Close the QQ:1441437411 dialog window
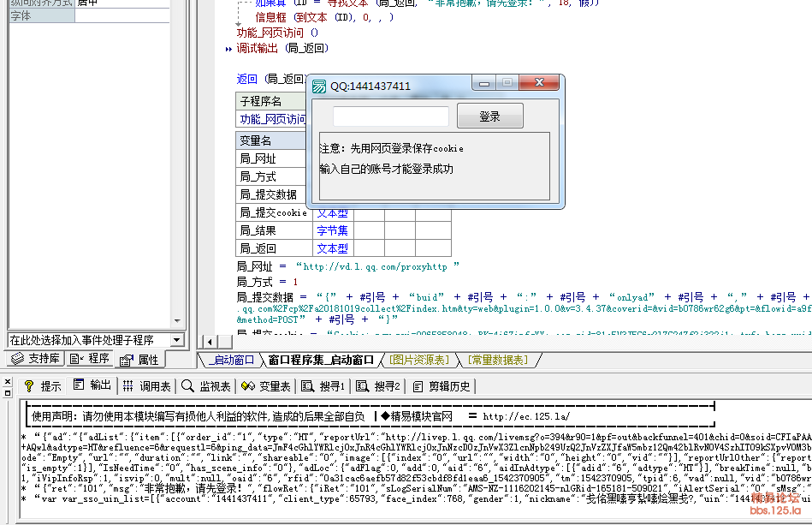The height and width of the screenshot is (525, 812). pos(541,84)
